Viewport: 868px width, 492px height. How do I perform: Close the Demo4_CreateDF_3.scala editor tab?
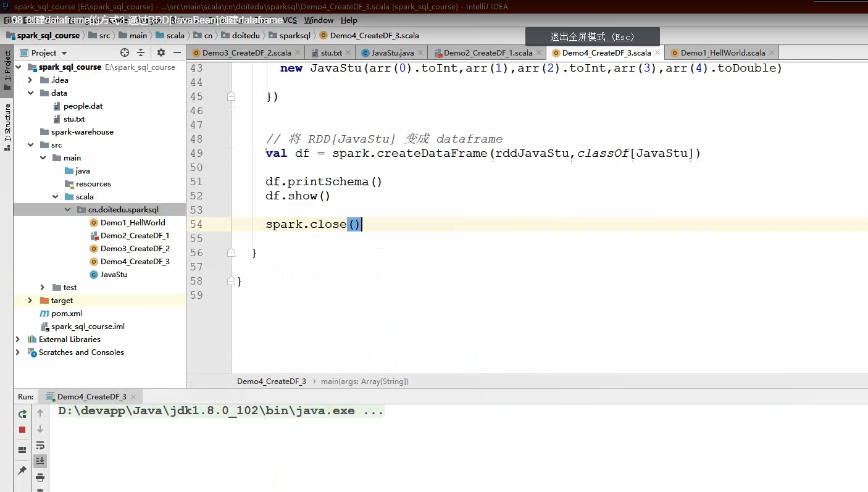pos(657,53)
